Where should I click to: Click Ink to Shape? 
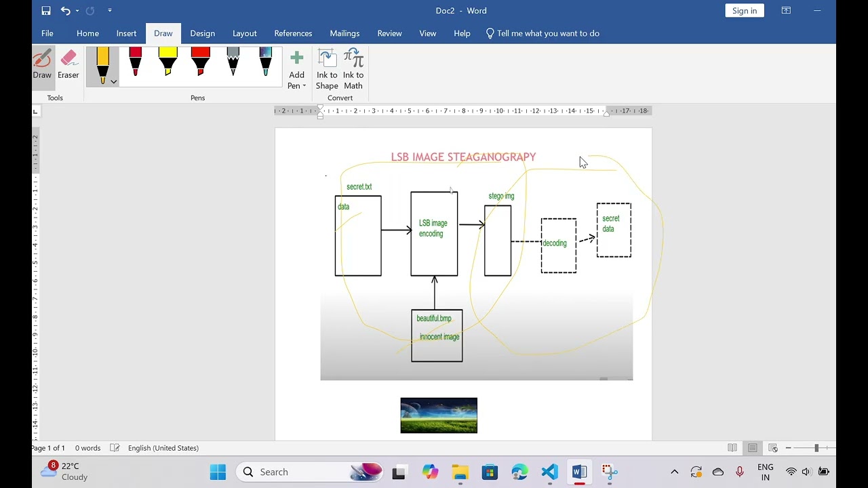(327, 70)
